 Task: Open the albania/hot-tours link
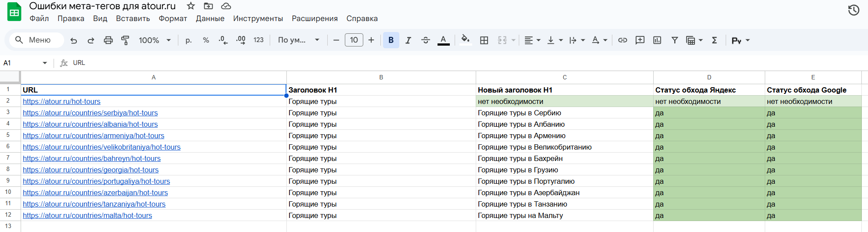[90, 124]
